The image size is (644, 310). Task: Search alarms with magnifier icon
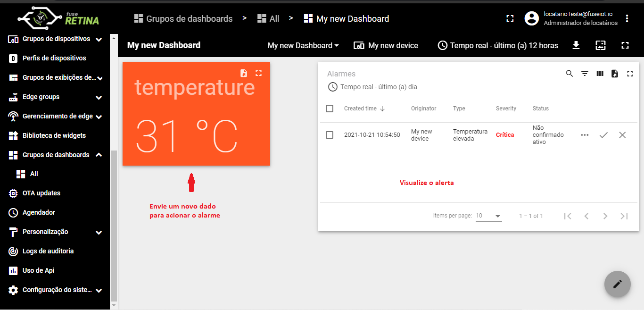(x=570, y=74)
